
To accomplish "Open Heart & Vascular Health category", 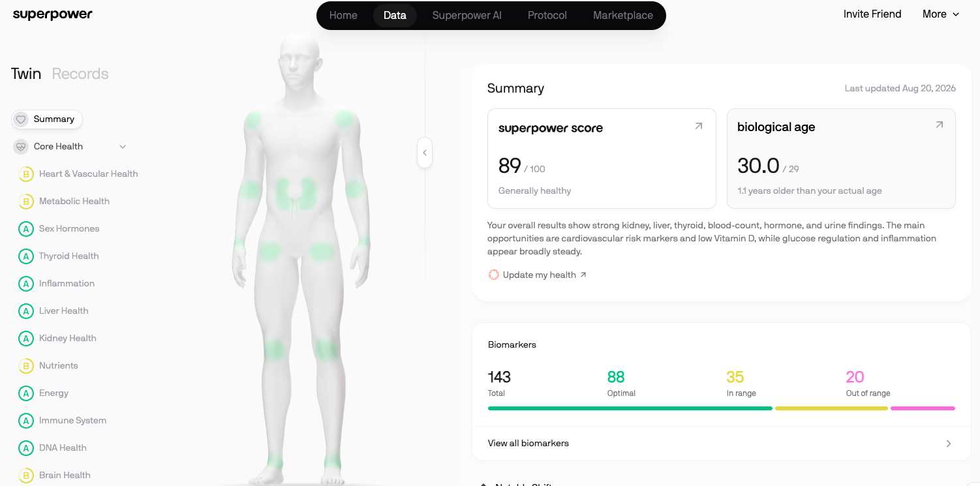I will pyautogui.click(x=88, y=174).
